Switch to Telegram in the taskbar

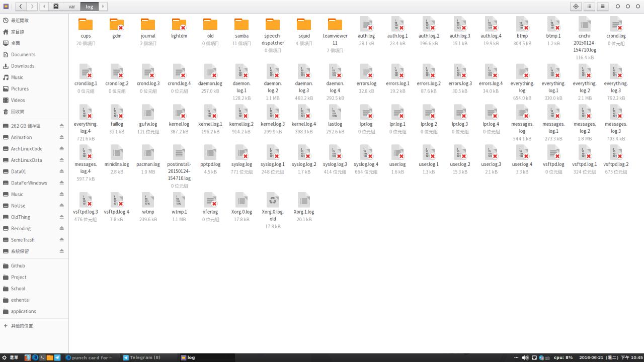[x=142, y=357]
